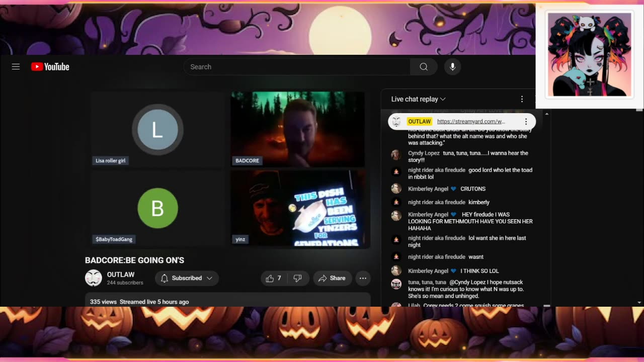Open Kimberley Angel avatar beside CRUTONS
The height and width of the screenshot is (362, 644).
pyautogui.click(x=396, y=189)
